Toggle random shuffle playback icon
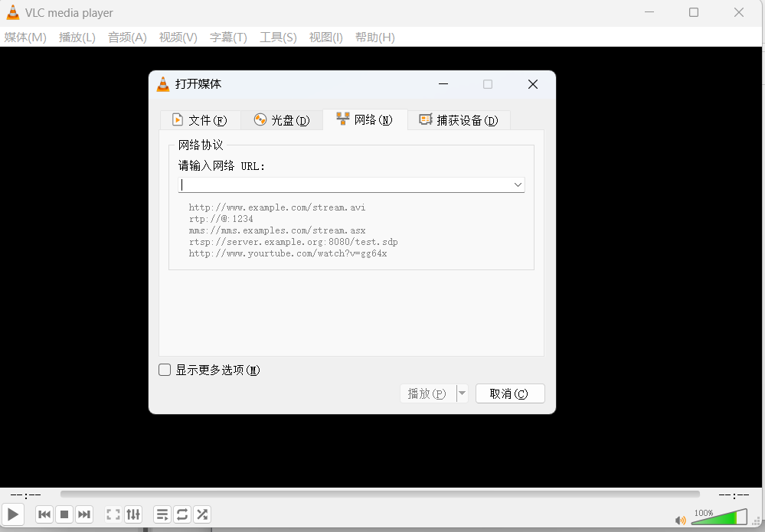765x532 pixels. (202, 514)
